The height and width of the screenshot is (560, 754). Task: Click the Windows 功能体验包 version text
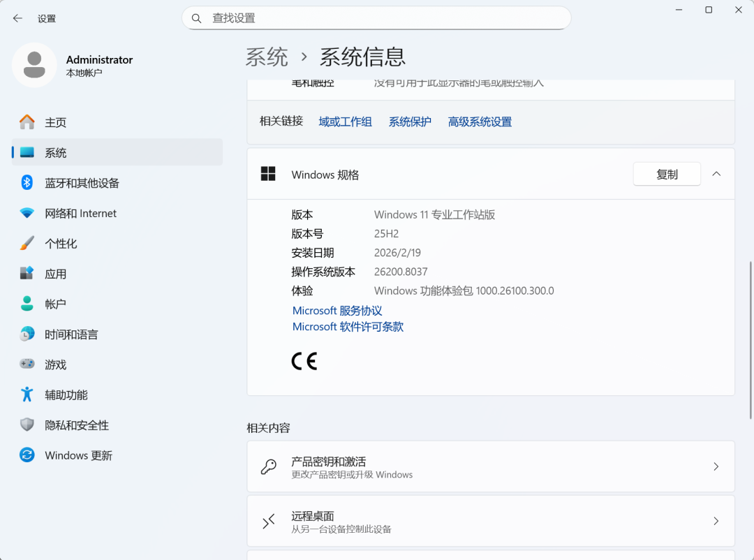(x=464, y=290)
